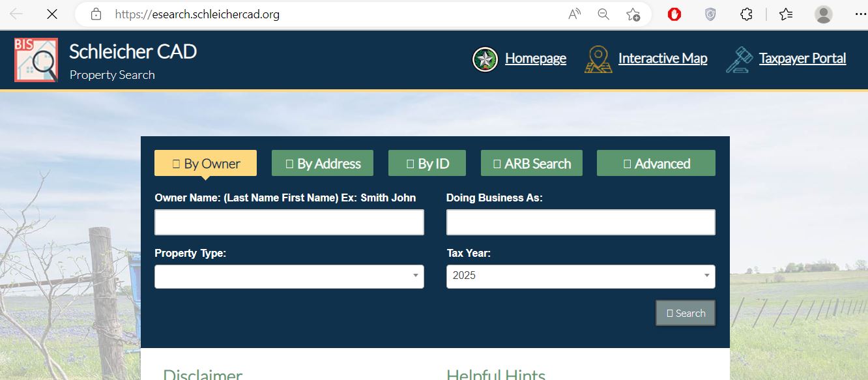Add this page to favorites star icon

[x=632, y=14]
